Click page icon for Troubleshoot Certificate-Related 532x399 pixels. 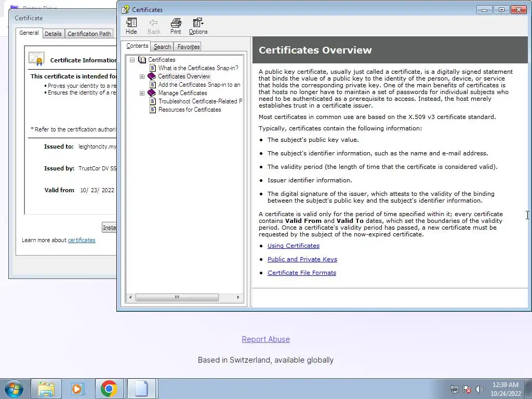153,101
